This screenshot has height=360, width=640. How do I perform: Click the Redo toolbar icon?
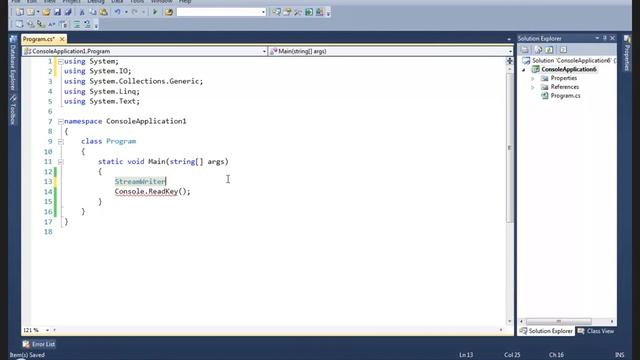(134, 12)
